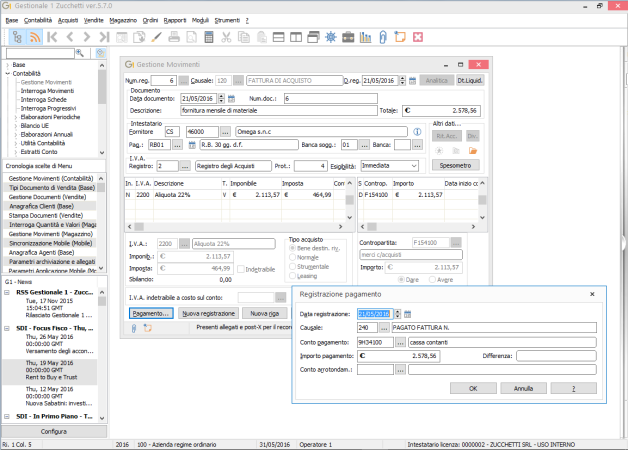Click the Conto arrotondam. code field
The height and width of the screenshot is (450, 628).
[x=375, y=370]
